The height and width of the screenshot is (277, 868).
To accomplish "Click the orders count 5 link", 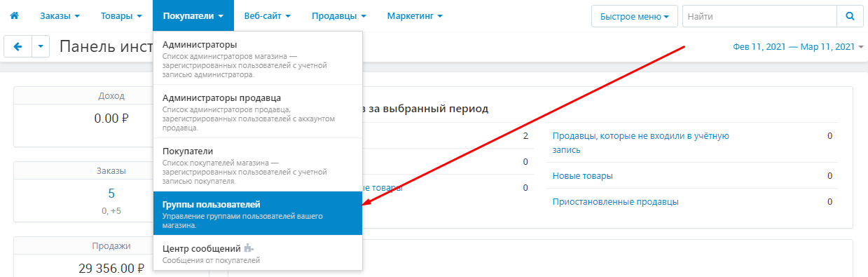I will click(111, 194).
